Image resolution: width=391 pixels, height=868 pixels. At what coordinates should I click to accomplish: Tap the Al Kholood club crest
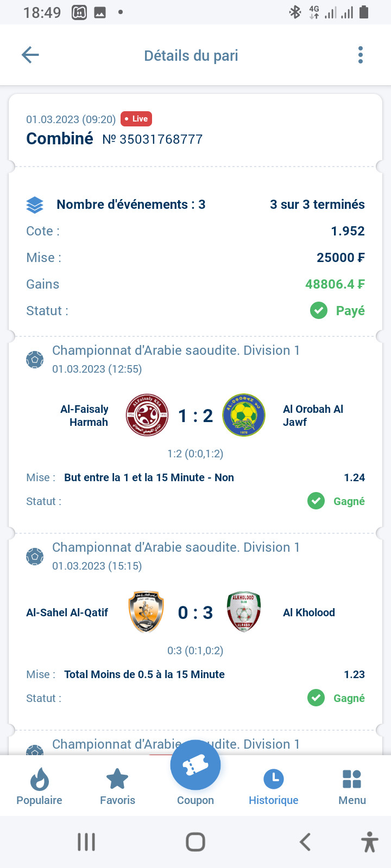pos(244,612)
